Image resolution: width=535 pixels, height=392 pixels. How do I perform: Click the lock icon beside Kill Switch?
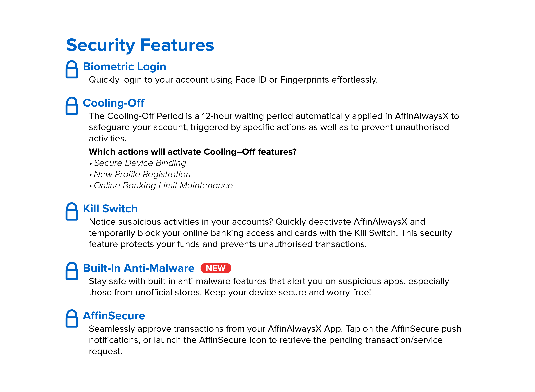pos(72,211)
